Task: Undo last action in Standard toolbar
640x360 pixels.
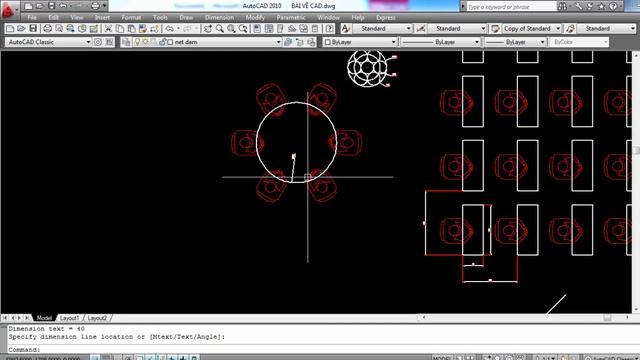Action: point(169,29)
